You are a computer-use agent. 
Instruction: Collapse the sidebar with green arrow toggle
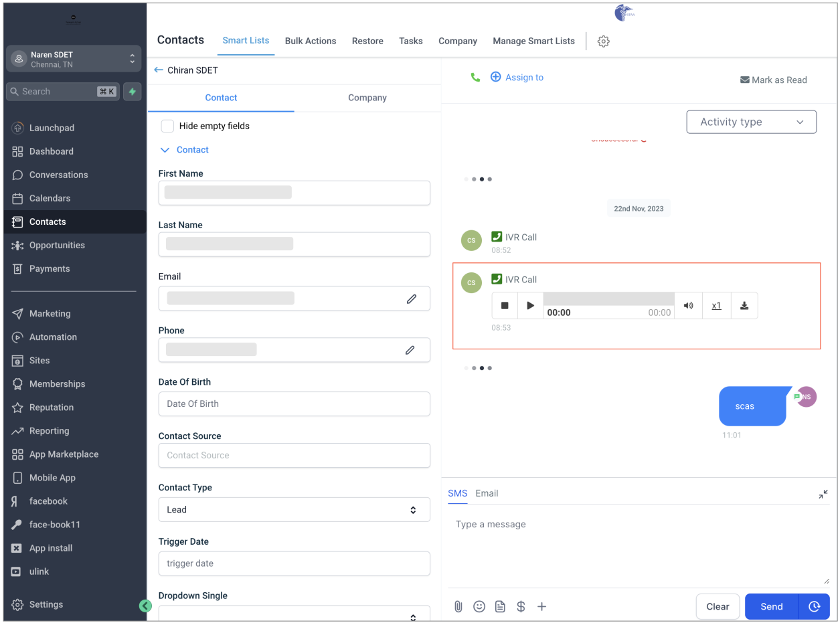145,606
